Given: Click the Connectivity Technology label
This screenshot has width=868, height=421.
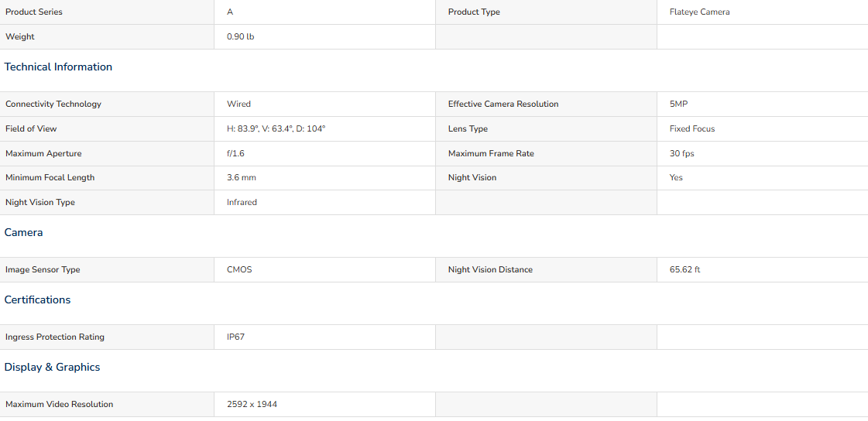Looking at the screenshot, I should (53, 104).
